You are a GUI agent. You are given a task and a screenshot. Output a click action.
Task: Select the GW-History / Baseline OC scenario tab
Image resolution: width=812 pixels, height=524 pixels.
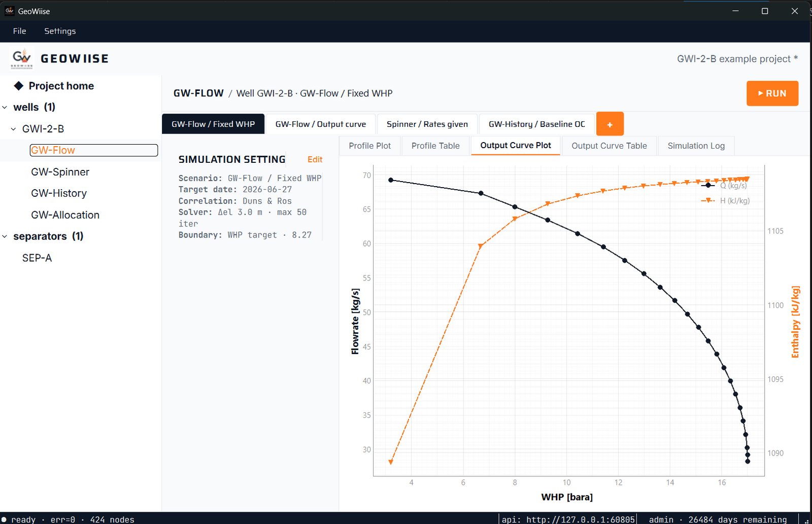point(537,124)
